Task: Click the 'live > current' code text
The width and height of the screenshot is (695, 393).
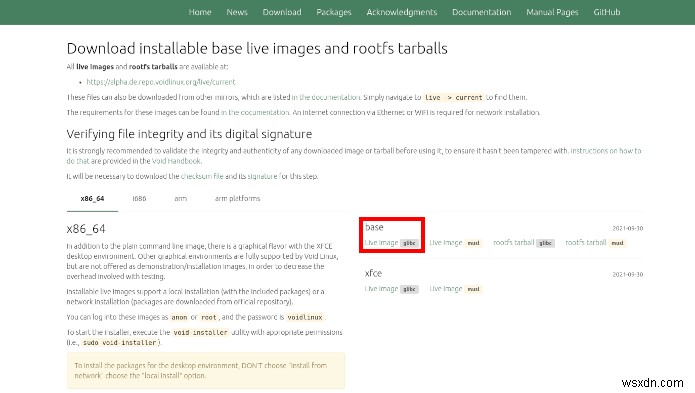Action: [x=453, y=97]
